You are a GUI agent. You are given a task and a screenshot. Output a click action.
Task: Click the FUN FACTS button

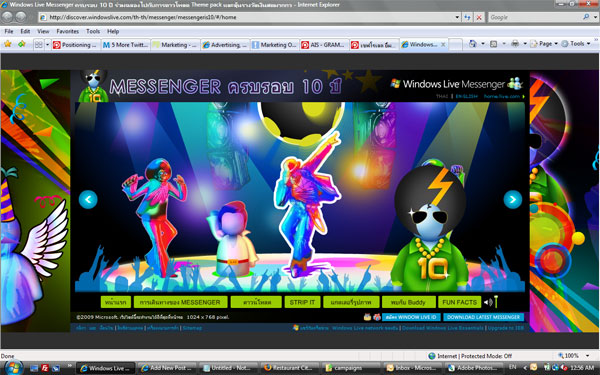click(460, 302)
